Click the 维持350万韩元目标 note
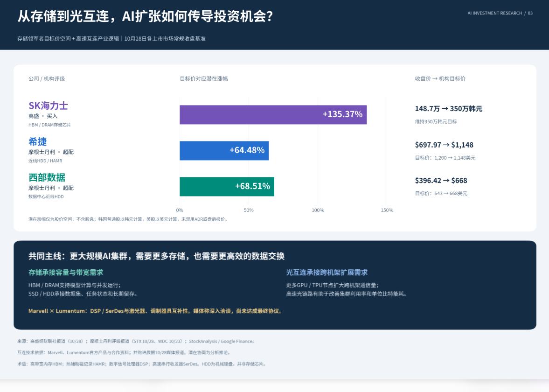 (436, 121)
